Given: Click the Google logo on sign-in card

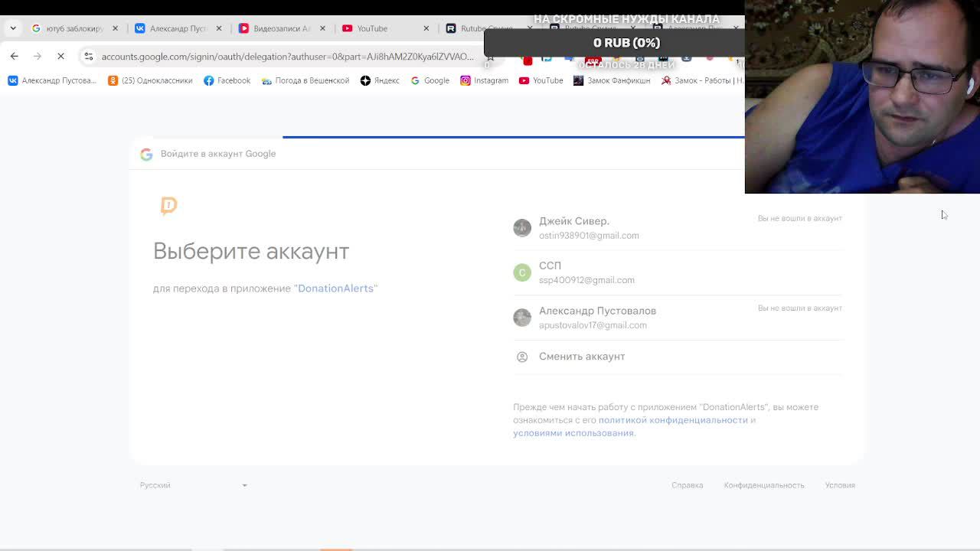Looking at the screenshot, I should tap(146, 154).
